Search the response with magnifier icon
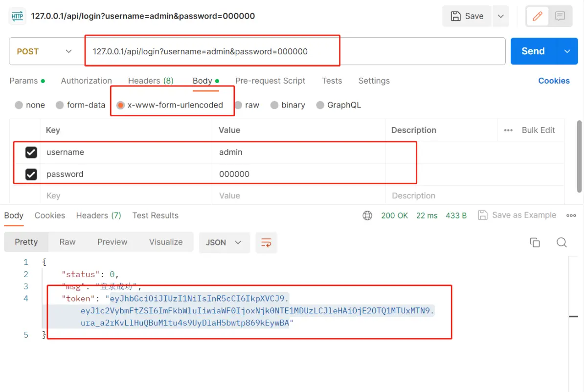 coord(562,242)
